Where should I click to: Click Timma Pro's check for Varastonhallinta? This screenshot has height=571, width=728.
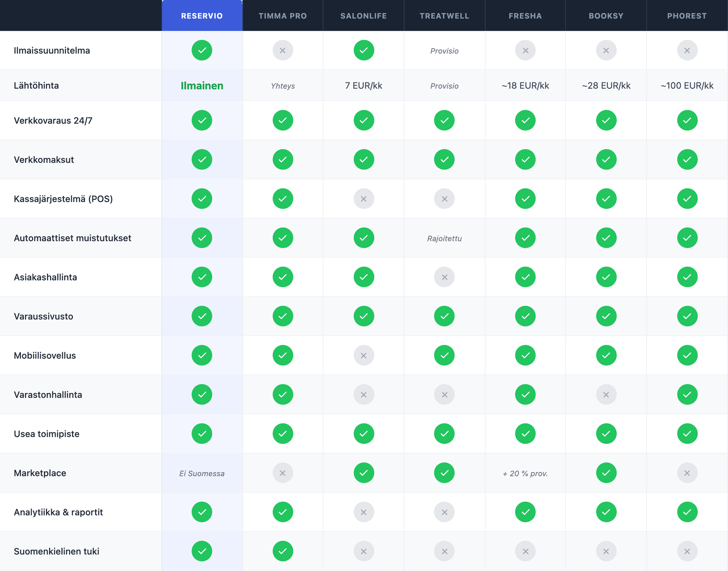point(283,394)
